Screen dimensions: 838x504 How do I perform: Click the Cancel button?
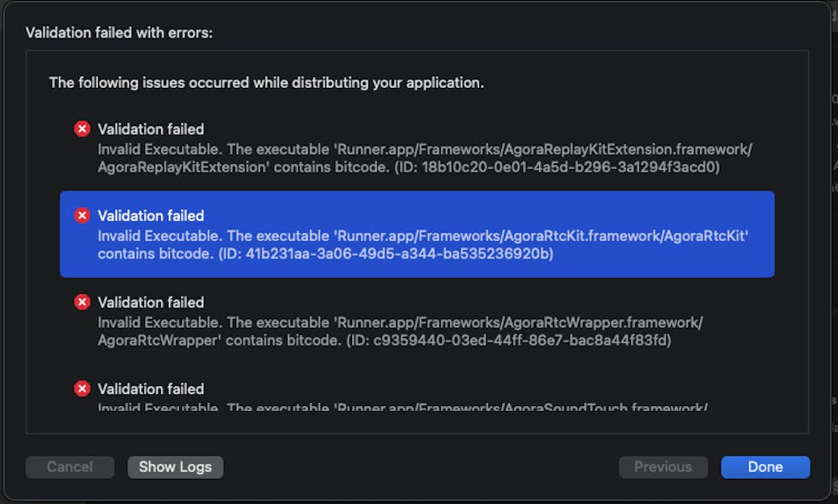pos(70,467)
